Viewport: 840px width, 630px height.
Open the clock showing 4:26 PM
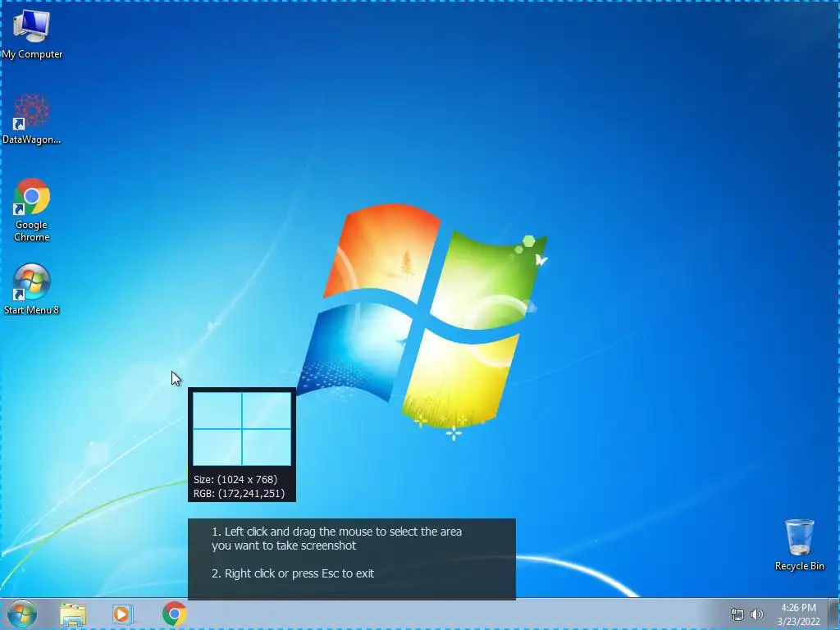point(798,614)
